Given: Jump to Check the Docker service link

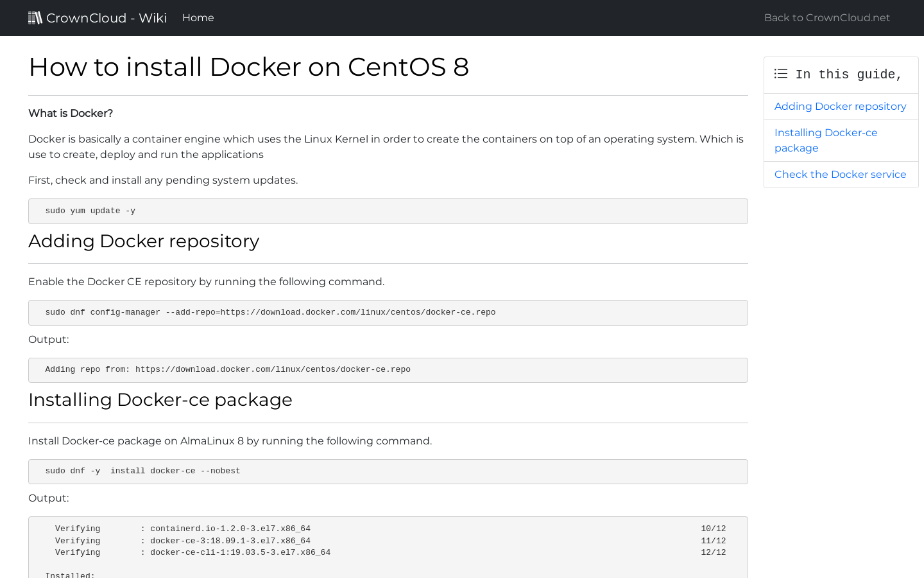Looking at the screenshot, I should [x=840, y=175].
